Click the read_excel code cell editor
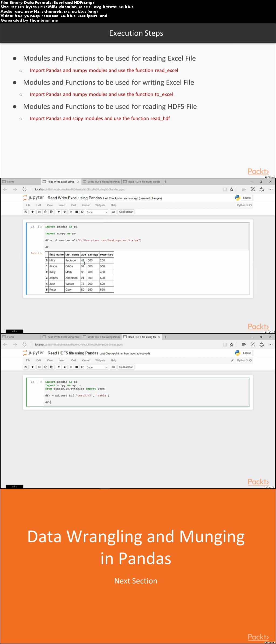 (x=146, y=237)
